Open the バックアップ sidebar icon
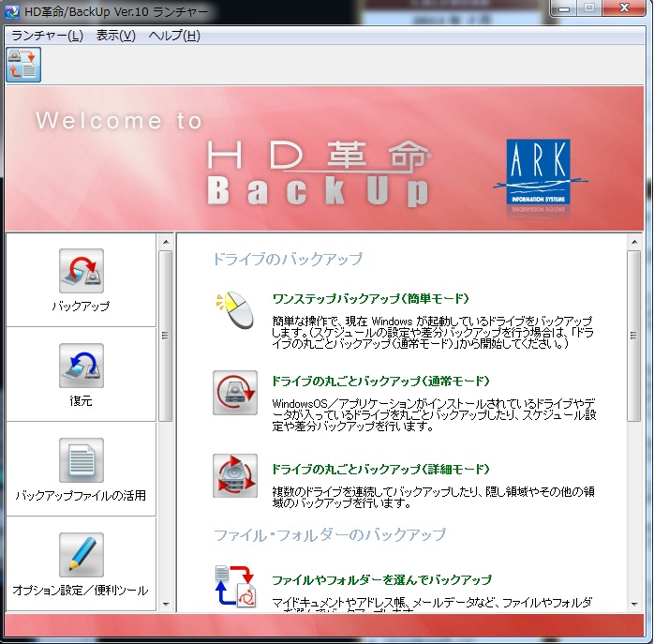This screenshot has height=644, width=654. 82,271
